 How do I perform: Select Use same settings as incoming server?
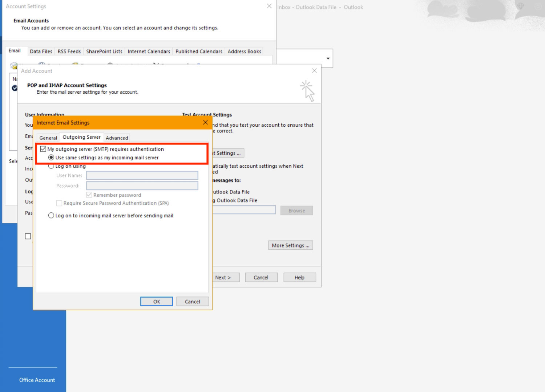(51, 158)
